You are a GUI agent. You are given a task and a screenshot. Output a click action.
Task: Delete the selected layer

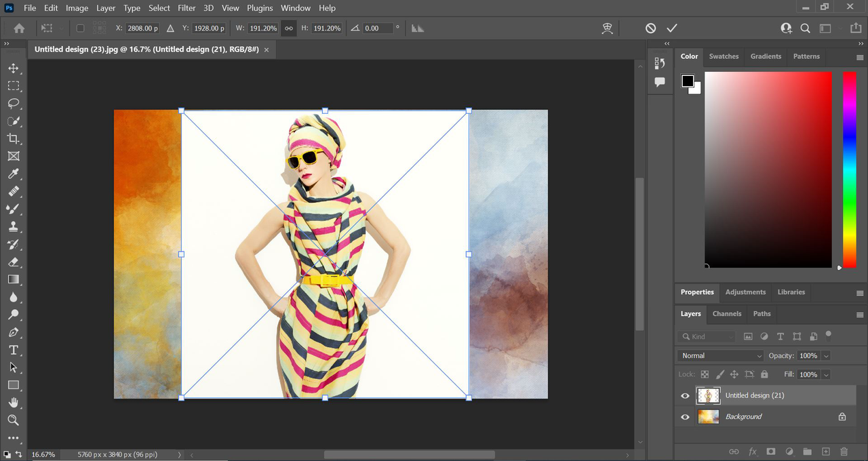(844, 452)
